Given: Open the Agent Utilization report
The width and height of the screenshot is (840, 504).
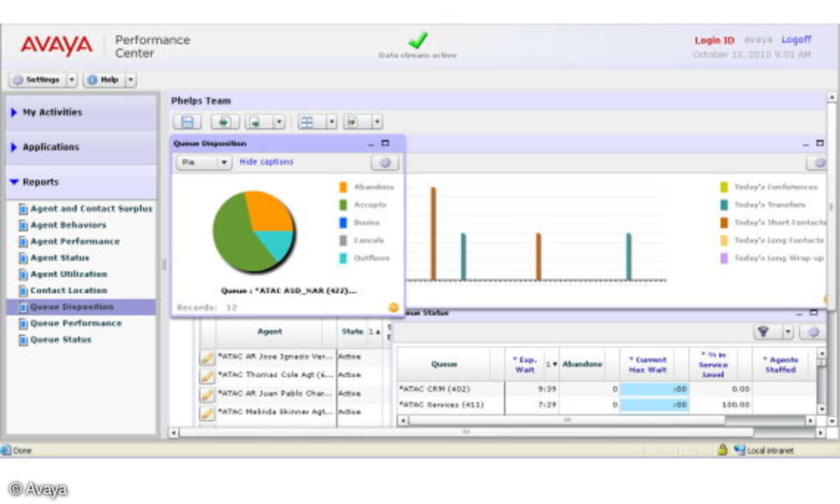Looking at the screenshot, I should click(69, 274).
